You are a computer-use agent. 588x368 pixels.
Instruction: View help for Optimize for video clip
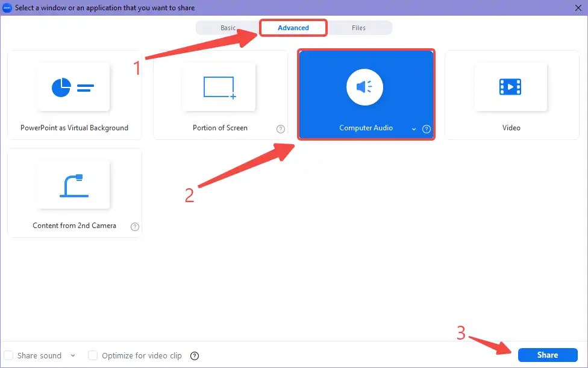pos(194,356)
